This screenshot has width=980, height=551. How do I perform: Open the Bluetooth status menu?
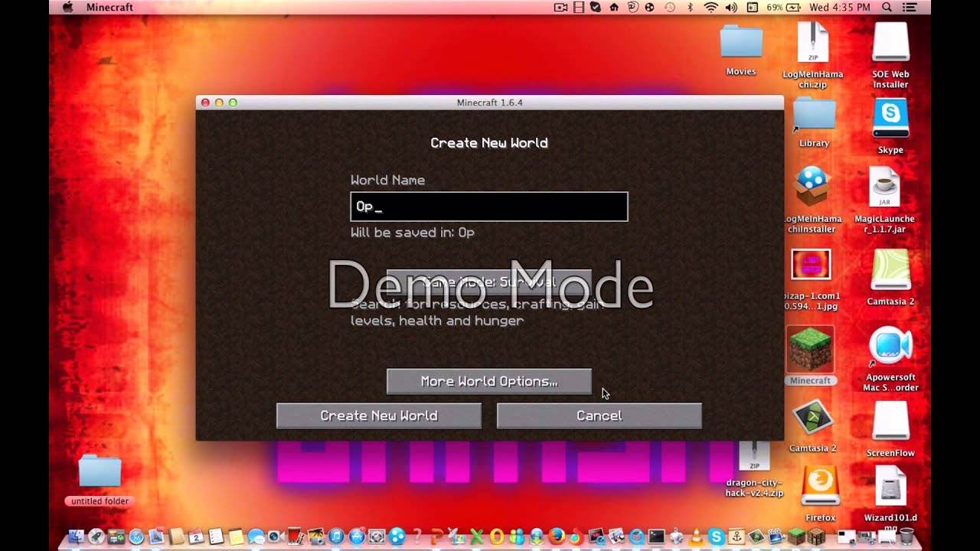(690, 7)
